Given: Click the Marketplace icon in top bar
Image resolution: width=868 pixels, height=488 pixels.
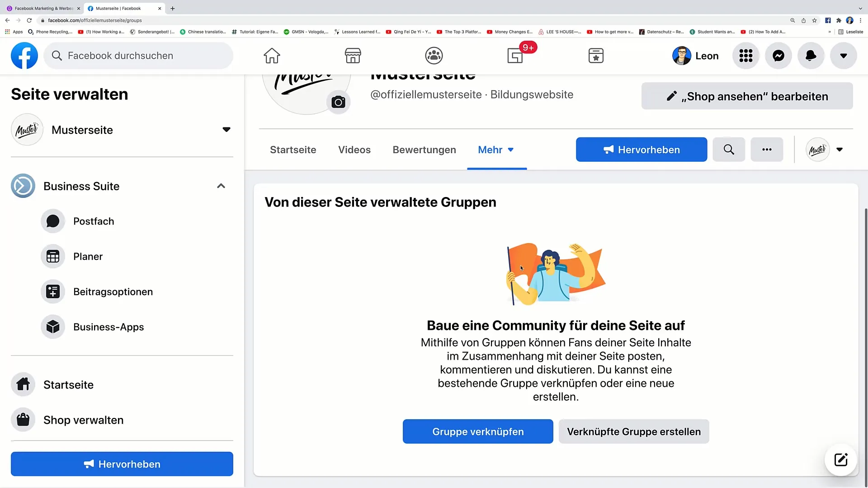Looking at the screenshot, I should pos(353,56).
